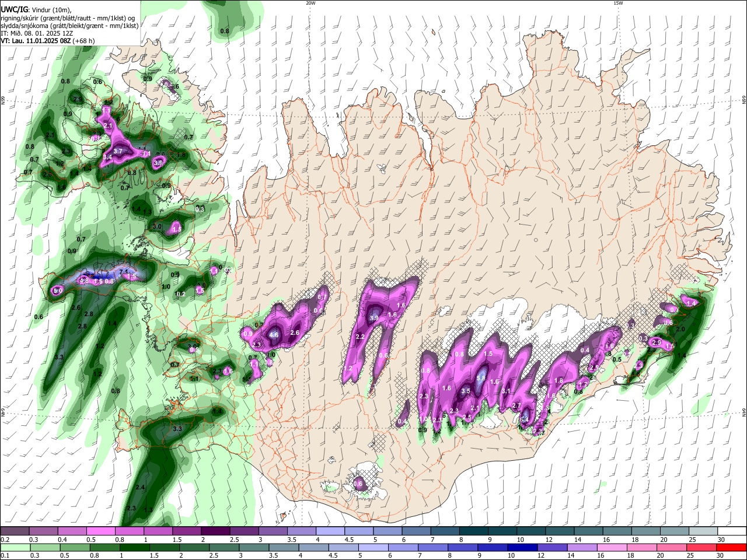Click the '5.0' precipitation value on the map
Viewport: 747px width, 560px height.
click(x=58, y=290)
